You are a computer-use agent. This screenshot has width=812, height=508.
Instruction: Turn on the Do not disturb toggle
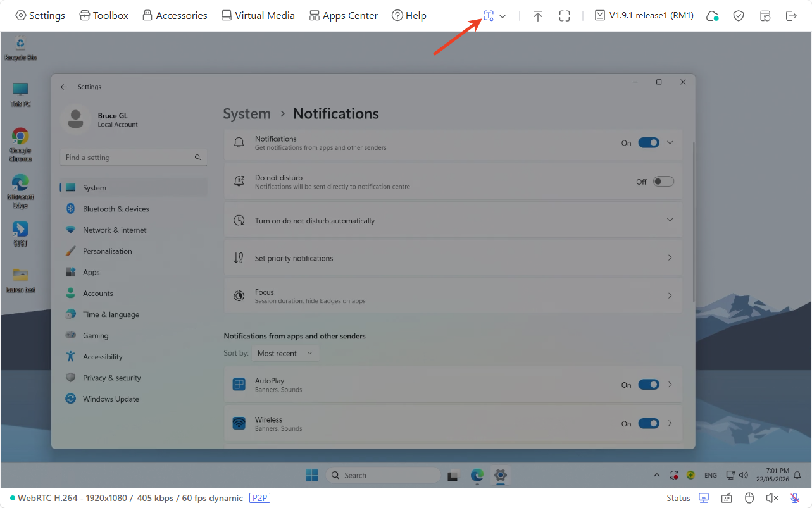(x=663, y=182)
